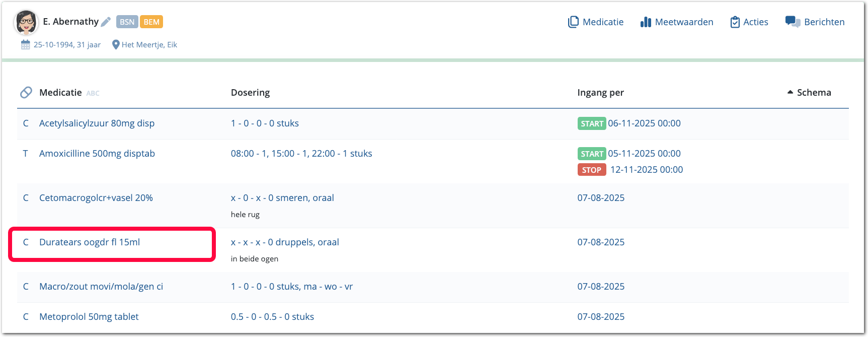The image size is (868, 337).
Task: Click the pill icon in Medicatie header
Action: [26, 93]
